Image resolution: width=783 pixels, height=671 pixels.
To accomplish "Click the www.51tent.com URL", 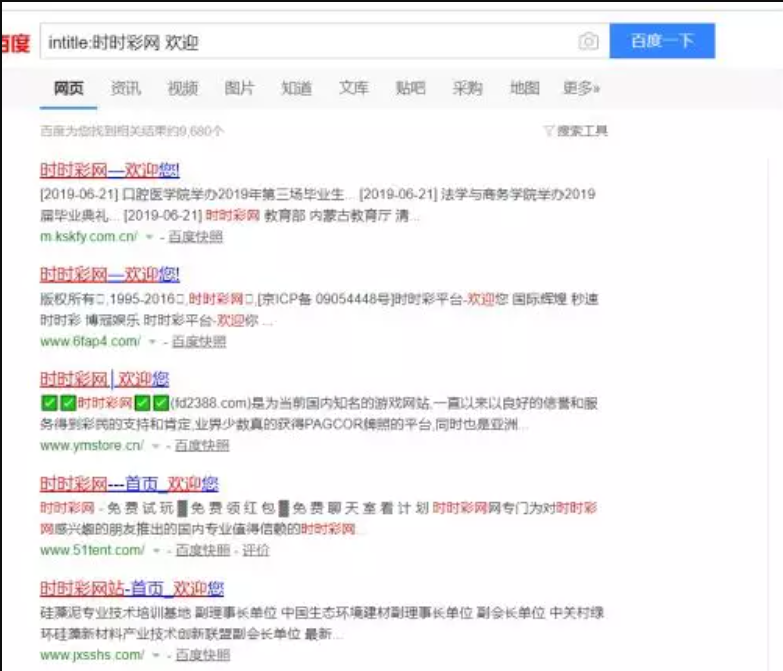I will 92,550.
